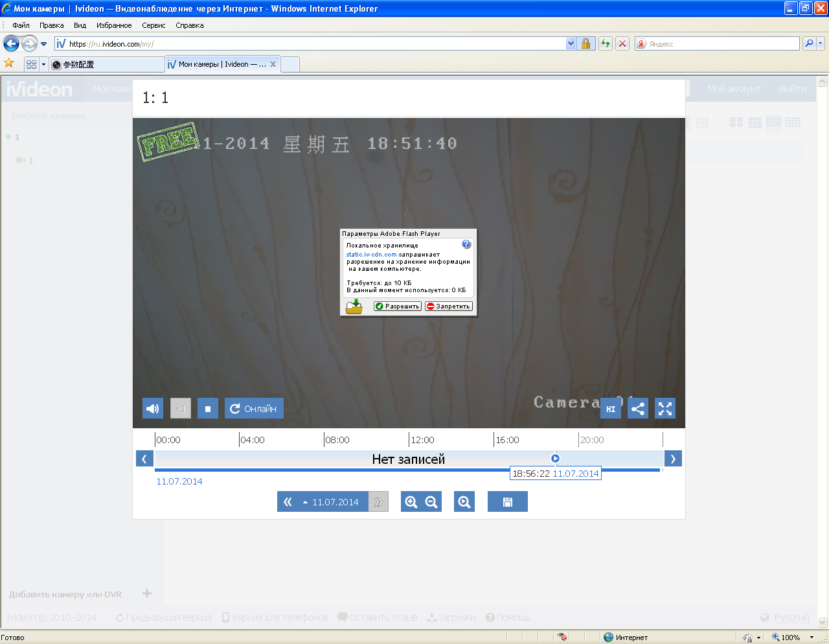The width and height of the screenshot is (829, 644).
Task: Open the Вид menu
Action: coord(80,25)
